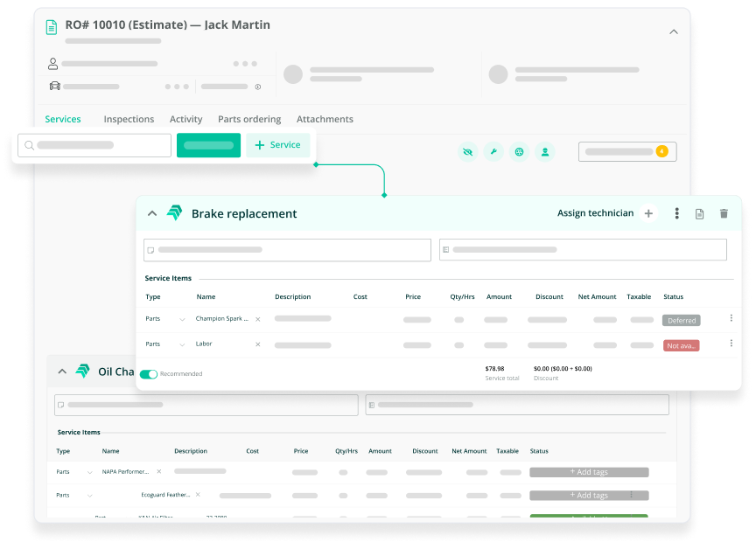The height and width of the screenshot is (542, 756).
Task: Toggle the Recommended switch off
Action: [149, 374]
